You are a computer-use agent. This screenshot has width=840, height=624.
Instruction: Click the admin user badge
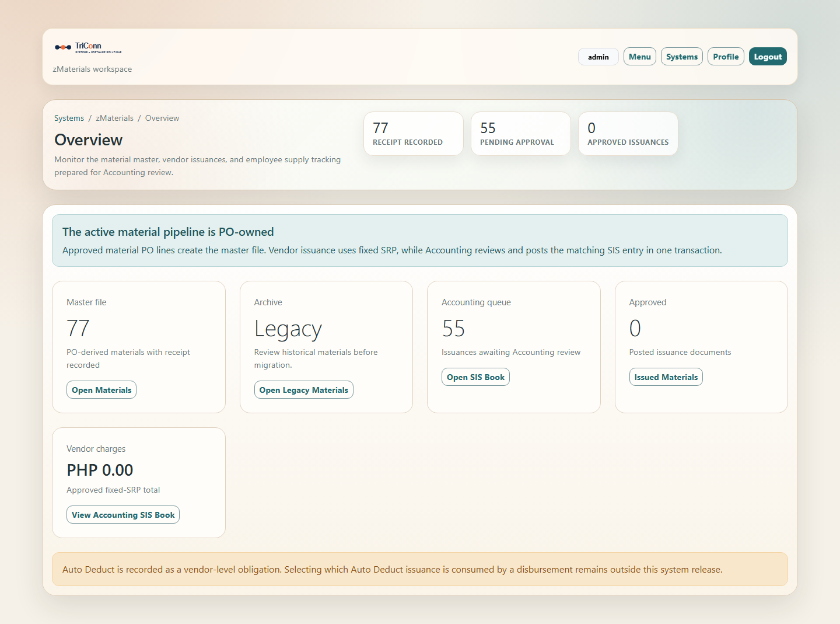598,57
